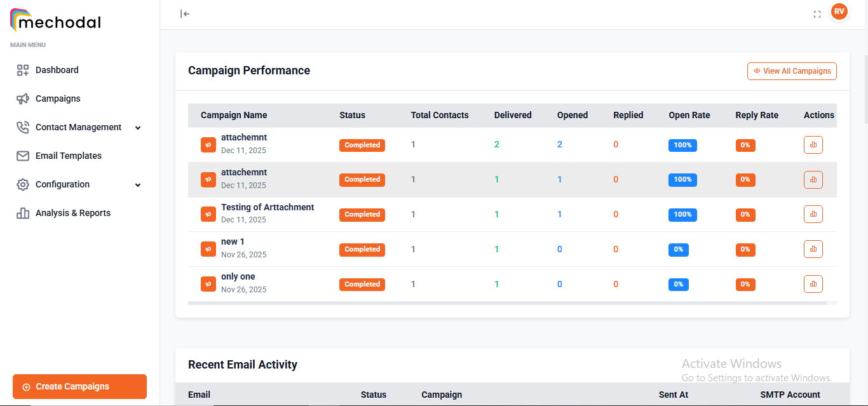The width and height of the screenshot is (868, 406).
Task: Select Campaigns in the main menu
Action: [58, 98]
